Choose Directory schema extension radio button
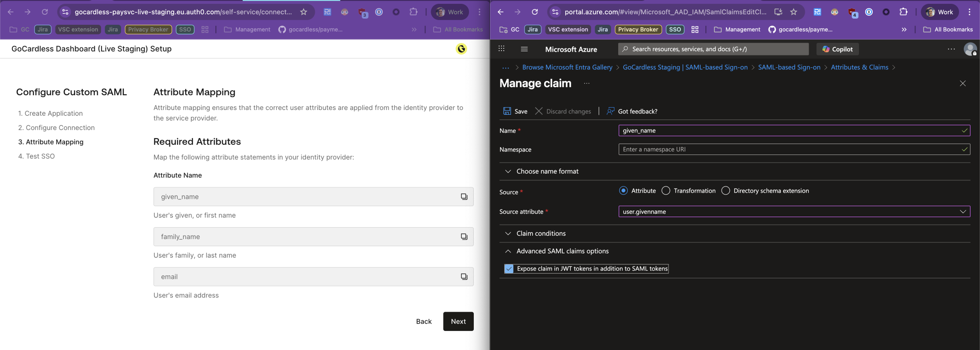The height and width of the screenshot is (350, 980). point(725,191)
